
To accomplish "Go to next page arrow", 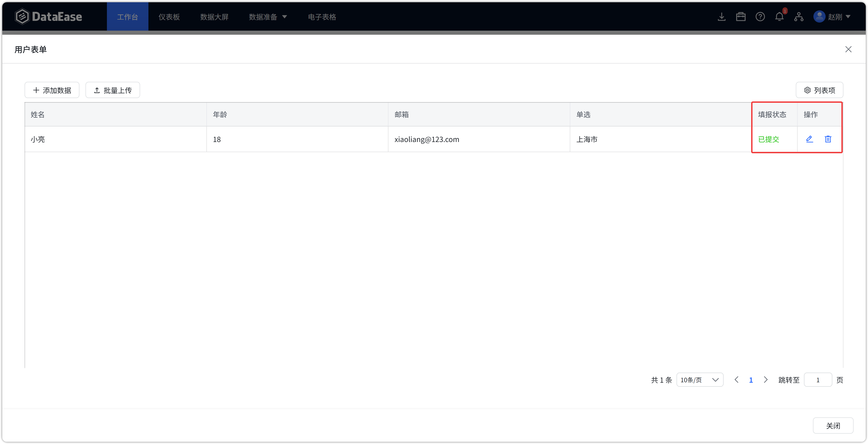I will pyautogui.click(x=766, y=380).
